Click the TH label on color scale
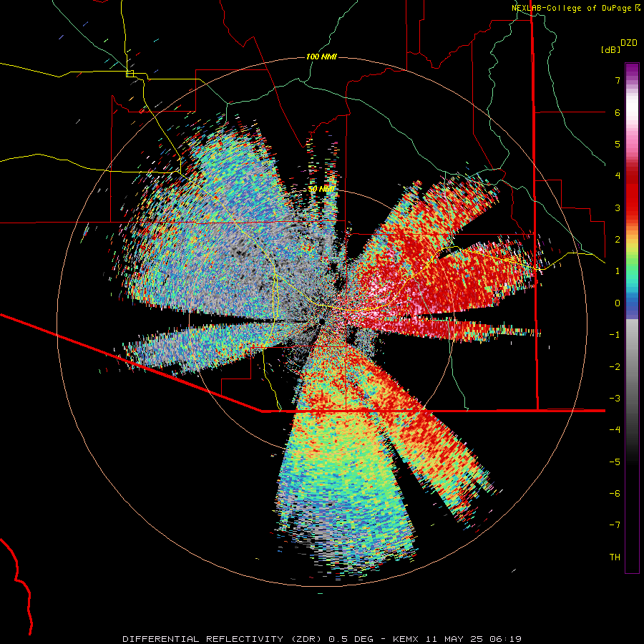Viewport: 644px width, 644px height. tap(615, 557)
